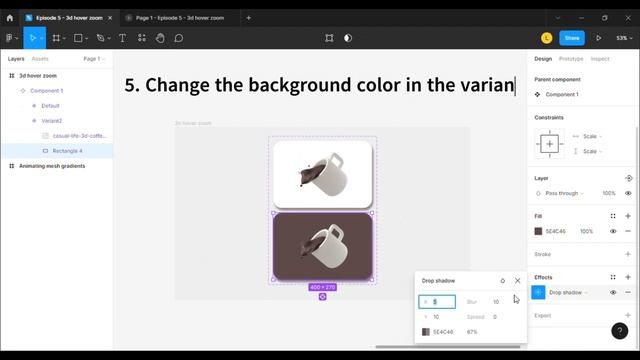
Task: Select the Animating mesh gradients layer
Action: coord(52,166)
